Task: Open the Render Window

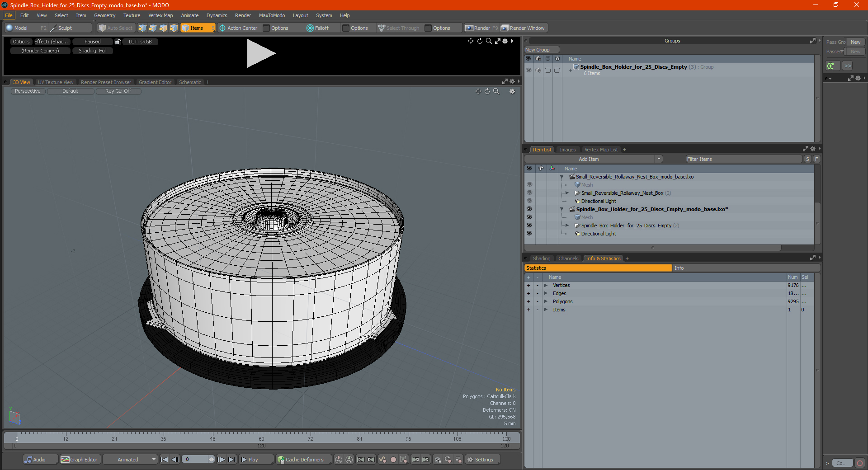Action: [x=524, y=28]
